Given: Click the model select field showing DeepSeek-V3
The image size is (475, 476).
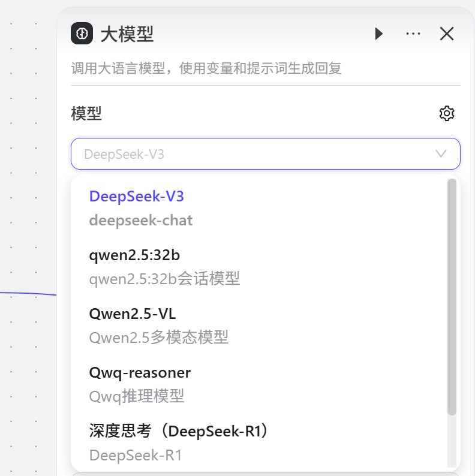Looking at the screenshot, I should tap(252, 154).
